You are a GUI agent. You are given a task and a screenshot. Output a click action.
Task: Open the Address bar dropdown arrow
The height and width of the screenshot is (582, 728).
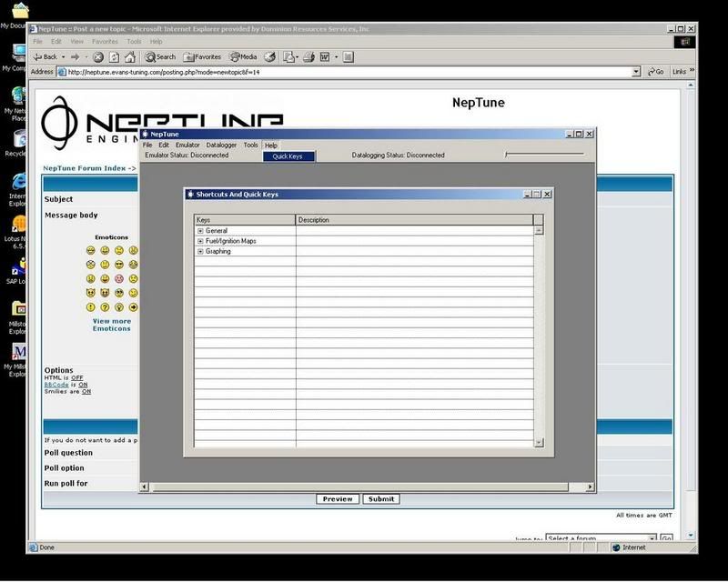636,72
